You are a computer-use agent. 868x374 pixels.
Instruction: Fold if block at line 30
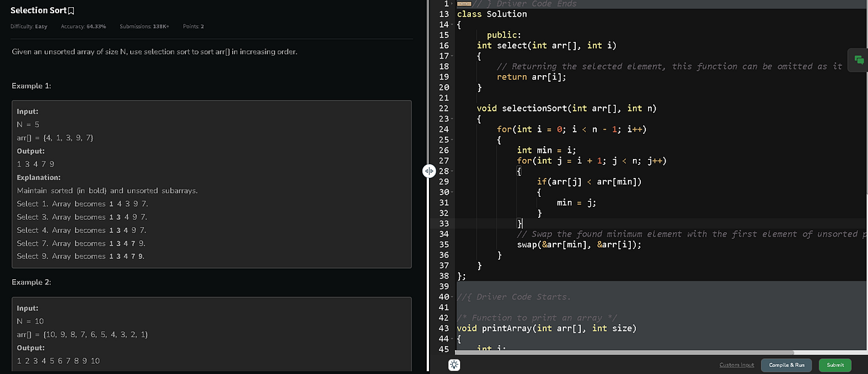click(454, 192)
